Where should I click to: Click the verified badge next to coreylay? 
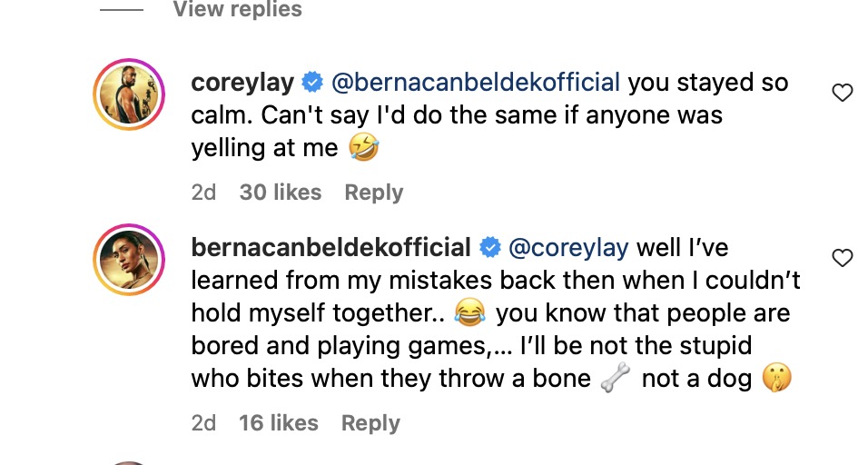[x=312, y=84]
